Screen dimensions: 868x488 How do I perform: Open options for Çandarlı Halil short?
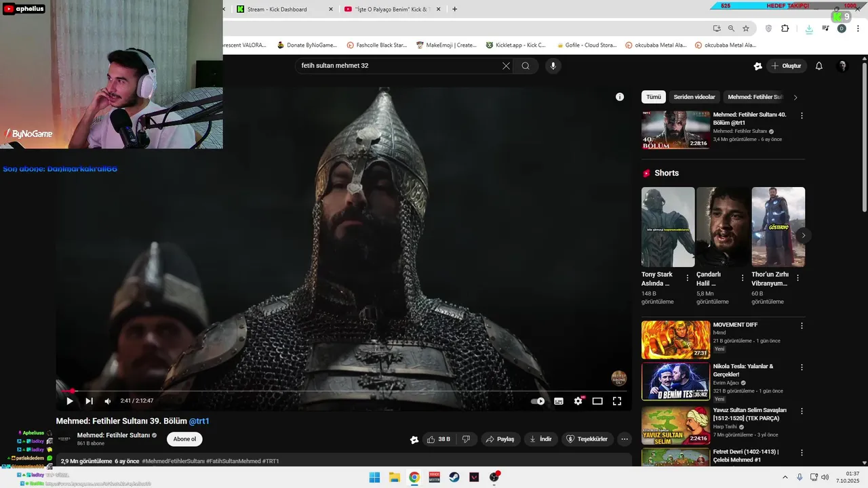tap(743, 278)
